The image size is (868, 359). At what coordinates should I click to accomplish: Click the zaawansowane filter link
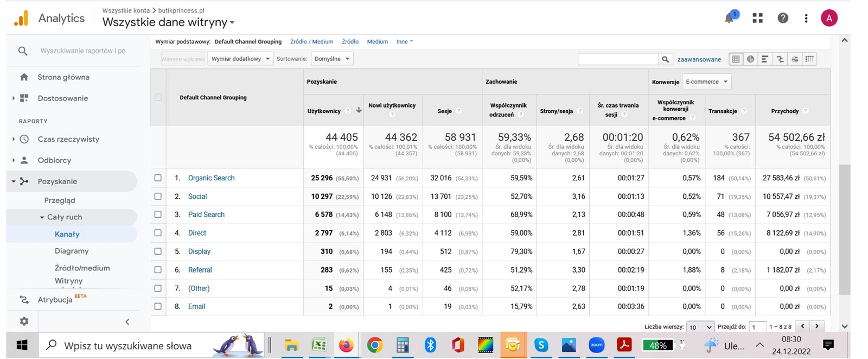(x=699, y=59)
